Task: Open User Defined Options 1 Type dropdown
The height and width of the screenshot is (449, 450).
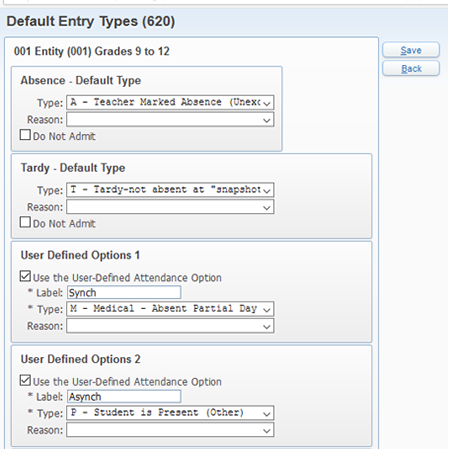Action: 170,309
